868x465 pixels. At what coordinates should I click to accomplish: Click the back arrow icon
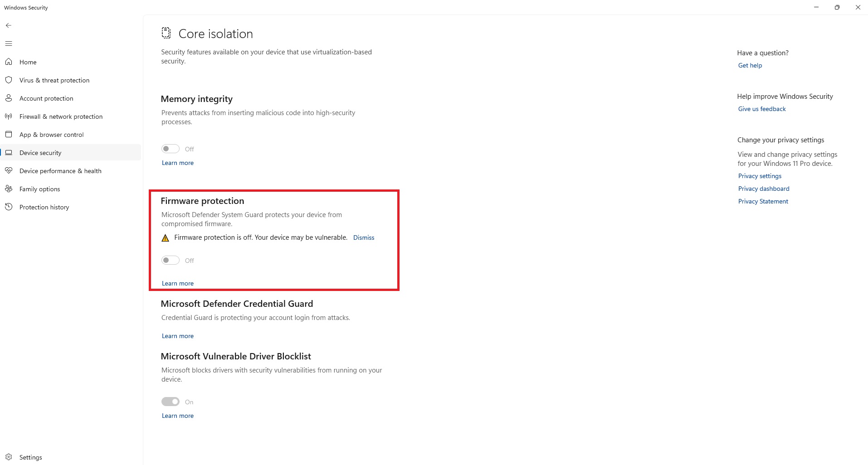coord(9,25)
